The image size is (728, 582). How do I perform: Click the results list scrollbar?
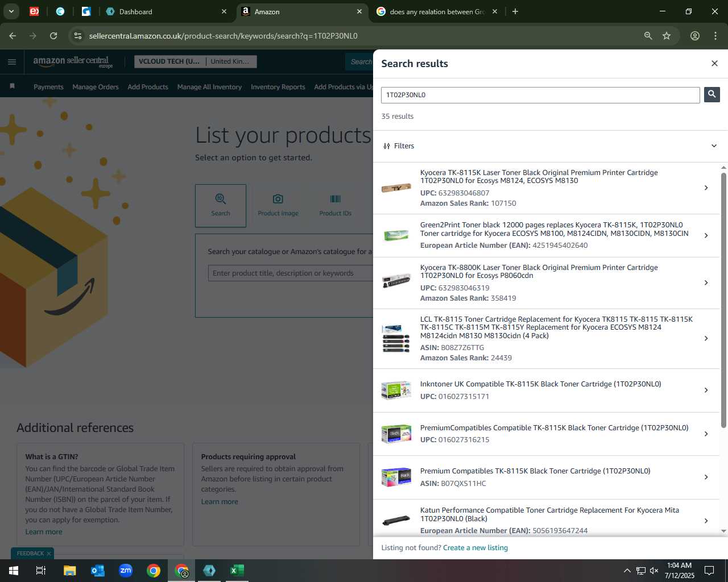(723, 300)
